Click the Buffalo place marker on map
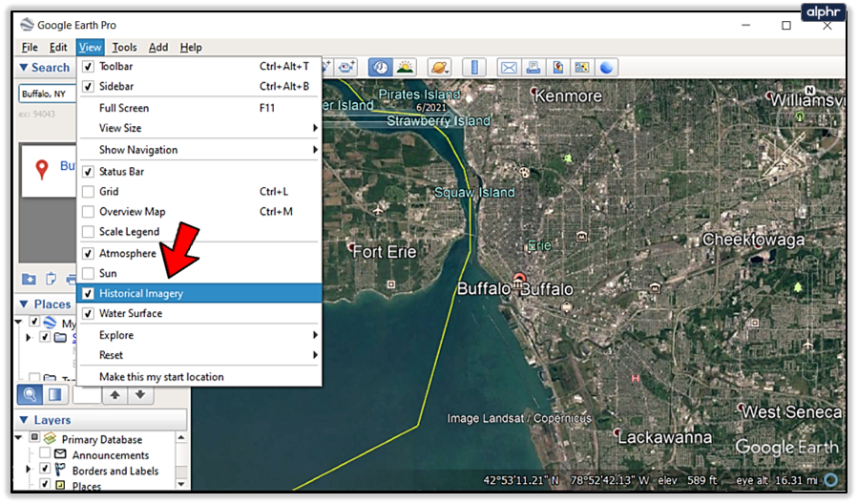 [519, 281]
